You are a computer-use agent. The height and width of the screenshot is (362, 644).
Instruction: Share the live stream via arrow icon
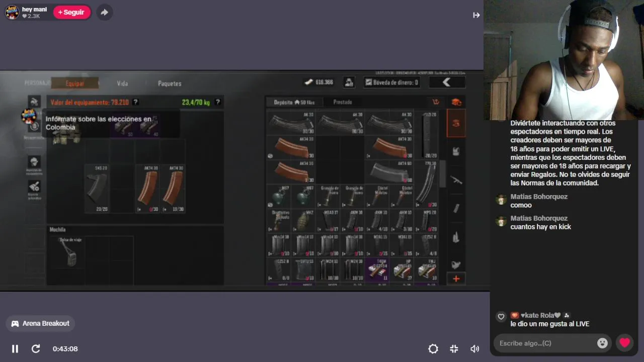[x=104, y=12]
